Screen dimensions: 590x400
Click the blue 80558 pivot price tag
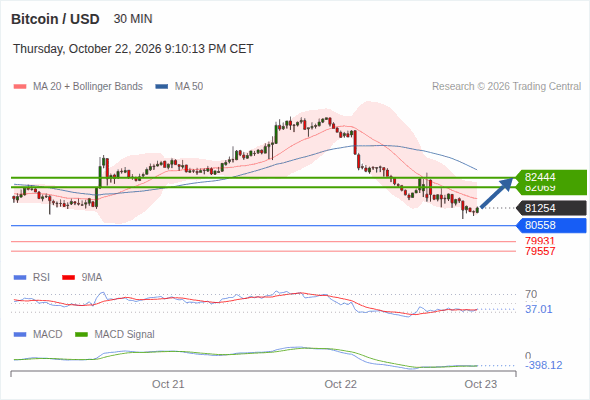[x=551, y=225]
